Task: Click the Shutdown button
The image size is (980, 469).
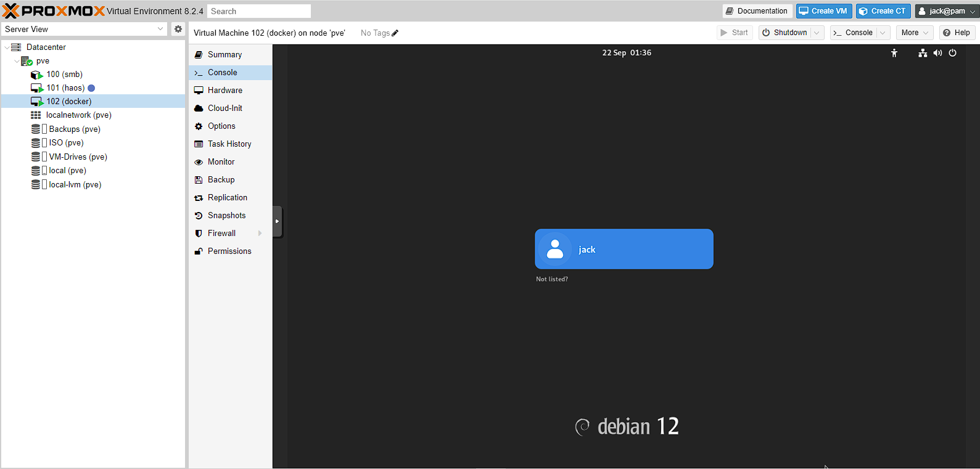Action: [784, 33]
